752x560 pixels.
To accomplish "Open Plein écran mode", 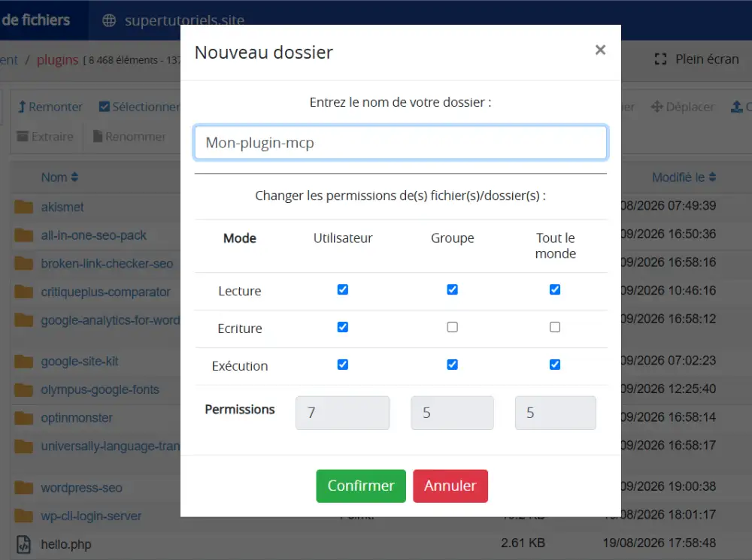I will point(696,59).
